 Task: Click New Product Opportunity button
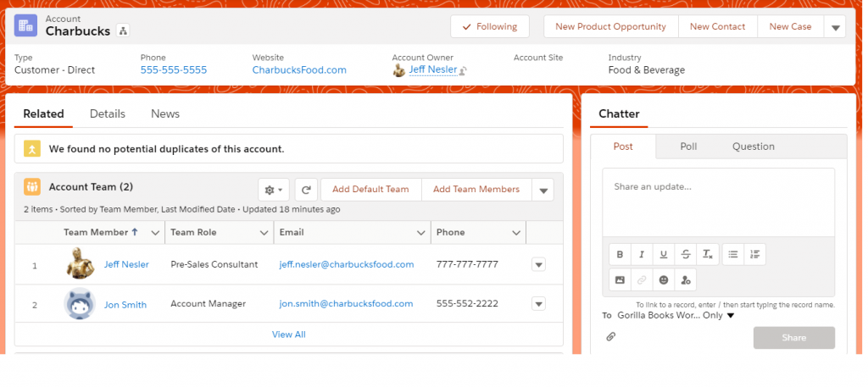coord(610,26)
